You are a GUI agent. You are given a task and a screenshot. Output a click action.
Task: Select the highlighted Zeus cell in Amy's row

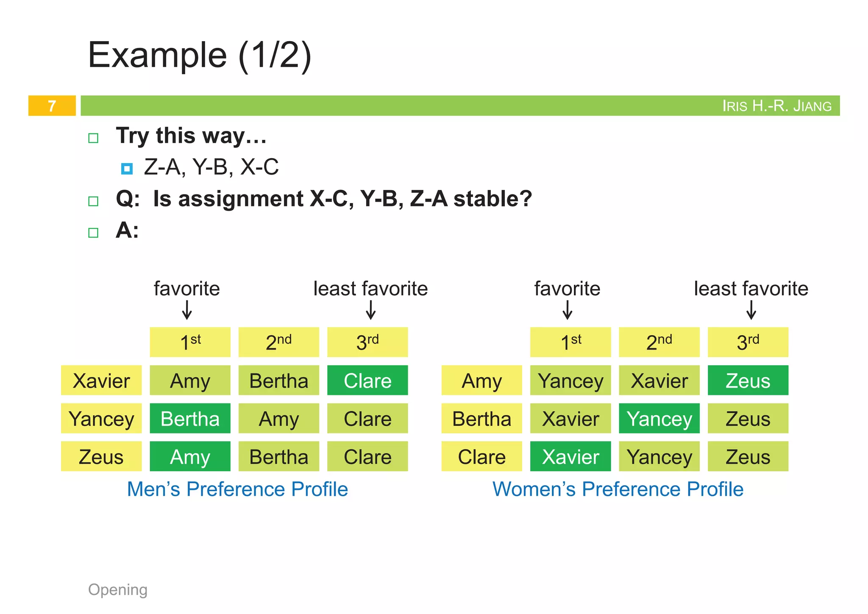pos(748,381)
